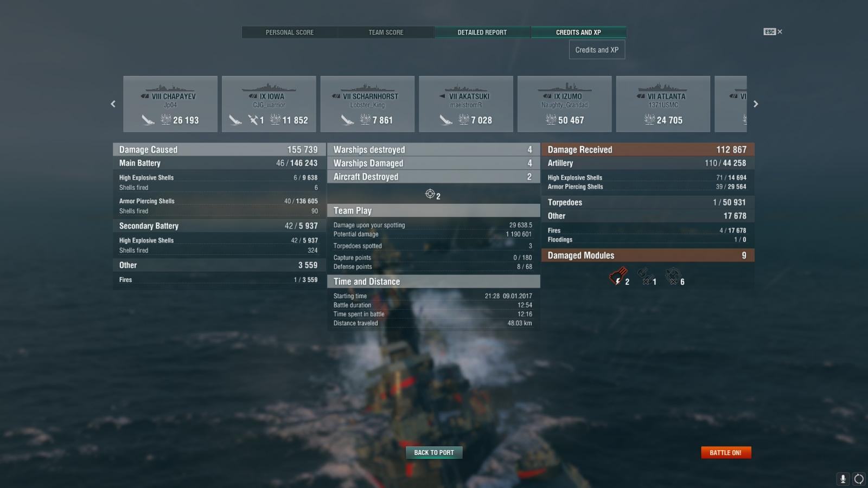This screenshot has width=868, height=488.
Task: Select the Detailed Report tab
Action: [482, 33]
